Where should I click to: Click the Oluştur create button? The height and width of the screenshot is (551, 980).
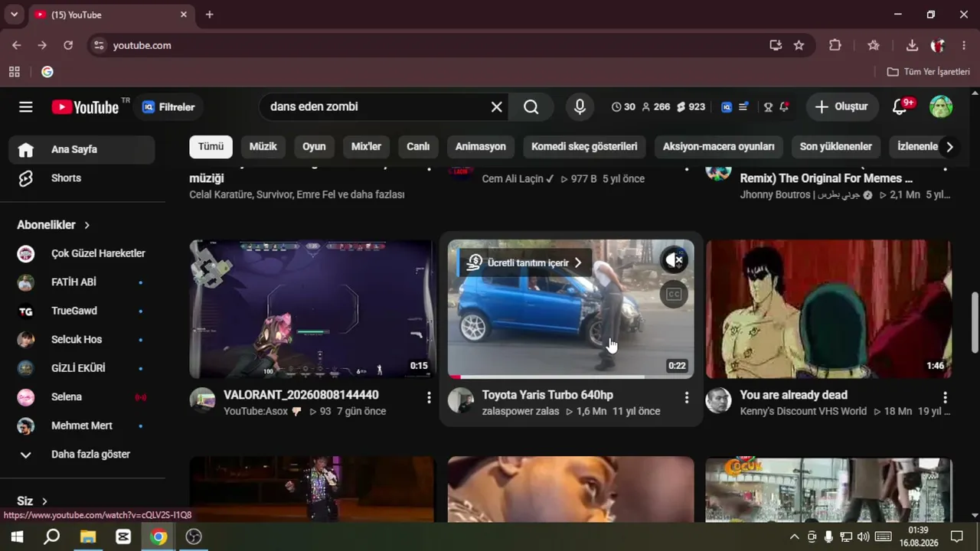click(x=842, y=107)
